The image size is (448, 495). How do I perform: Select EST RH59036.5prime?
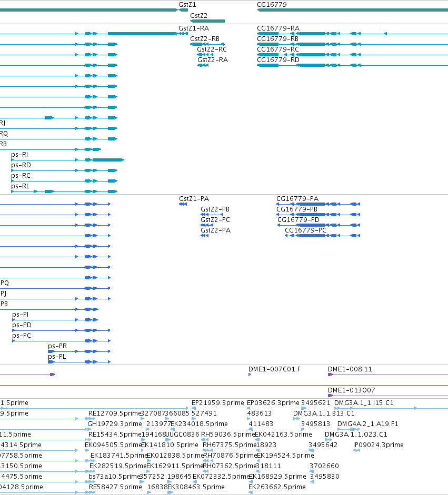pyautogui.click(x=228, y=435)
